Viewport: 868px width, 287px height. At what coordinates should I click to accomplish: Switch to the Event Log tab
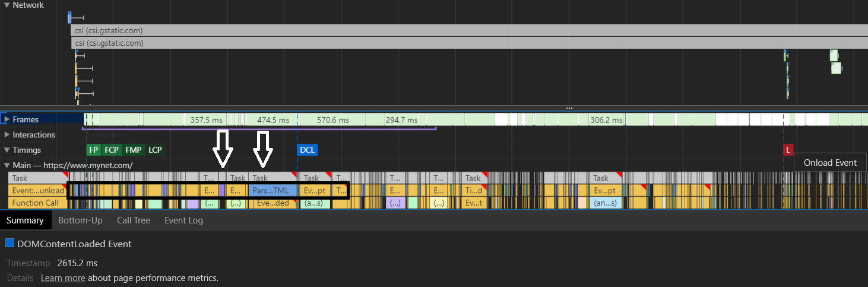(x=183, y=220)
